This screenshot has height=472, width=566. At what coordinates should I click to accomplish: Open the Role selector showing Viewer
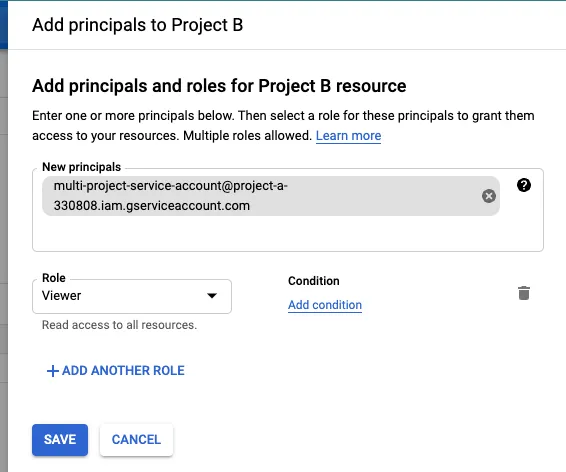[132, 296]
